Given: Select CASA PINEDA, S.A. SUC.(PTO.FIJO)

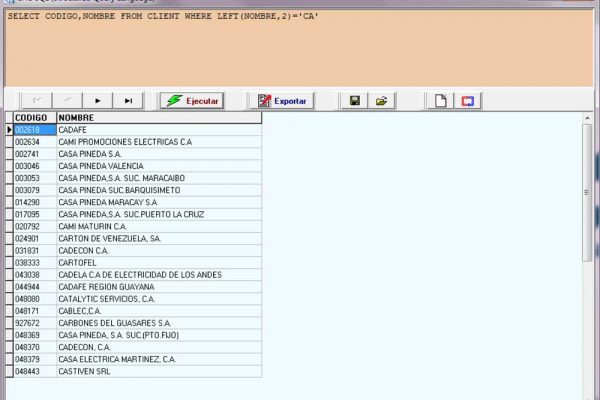Looking at the screenshot, I should pyautogui.click(x=159, y=335).
